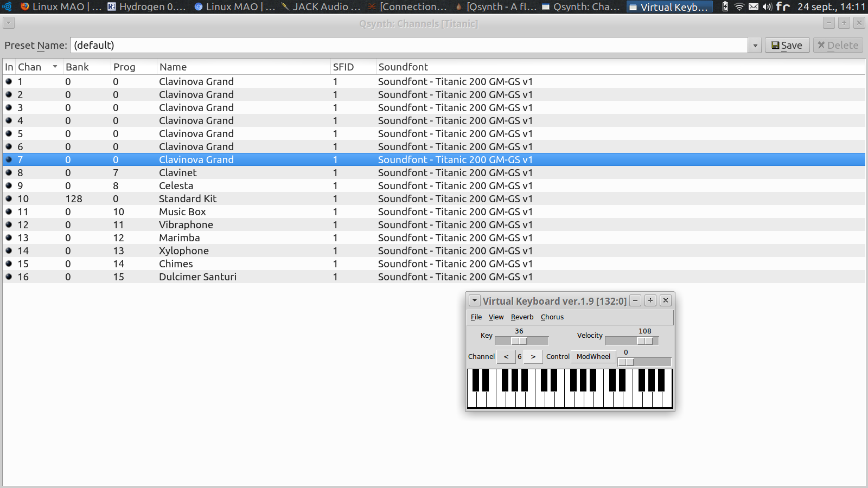Viewport: 868px width, 488px height.
Task: Click the ModWheel value slider handle
Action: pyautogui.click(x=626, y=362)
